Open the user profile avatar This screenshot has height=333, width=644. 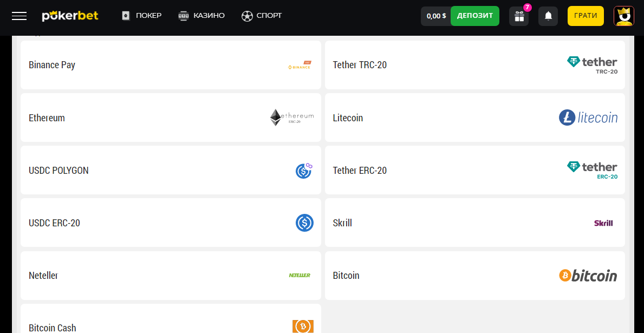(x=624, y=16)
